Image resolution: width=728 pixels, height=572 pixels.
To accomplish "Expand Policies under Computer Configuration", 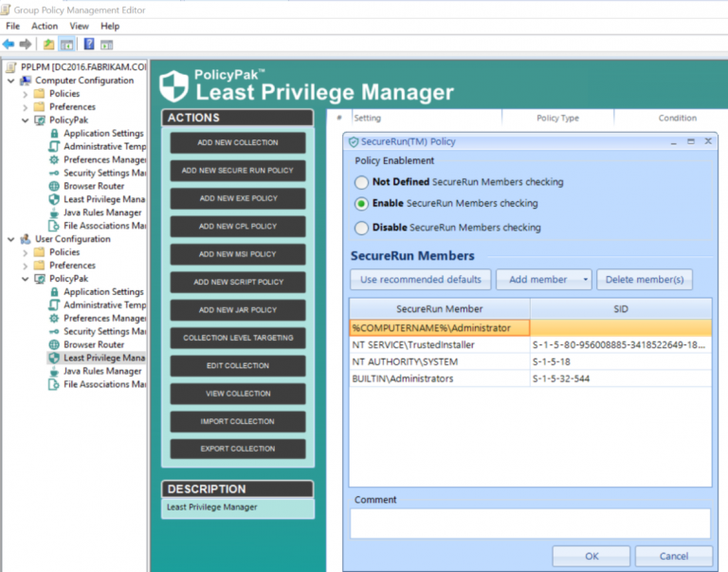I will (x=26, y=94).
